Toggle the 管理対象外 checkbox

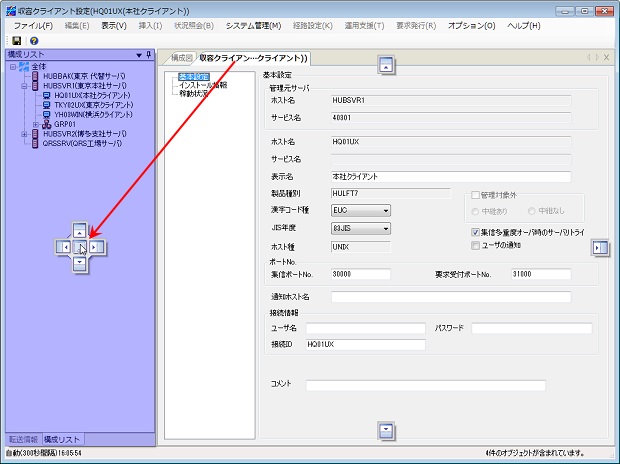pyautogui.click(x=476, y=195)
